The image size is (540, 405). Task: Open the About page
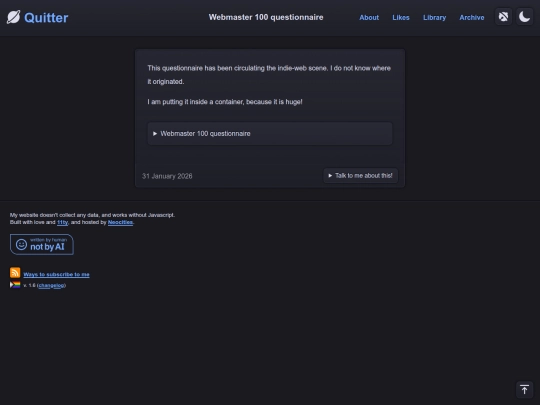click(369, 18)
